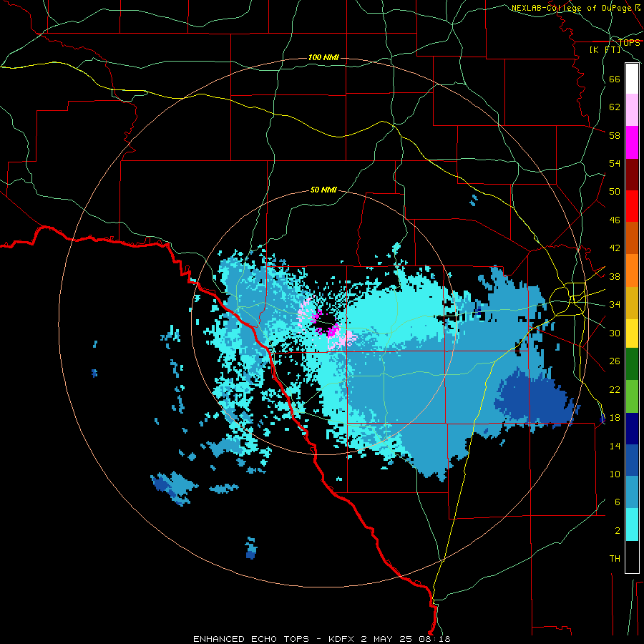Click the dark red swatch at 50 kft
Image resolution: width=644 pixels, height=644 pixels.
point(632,175)
